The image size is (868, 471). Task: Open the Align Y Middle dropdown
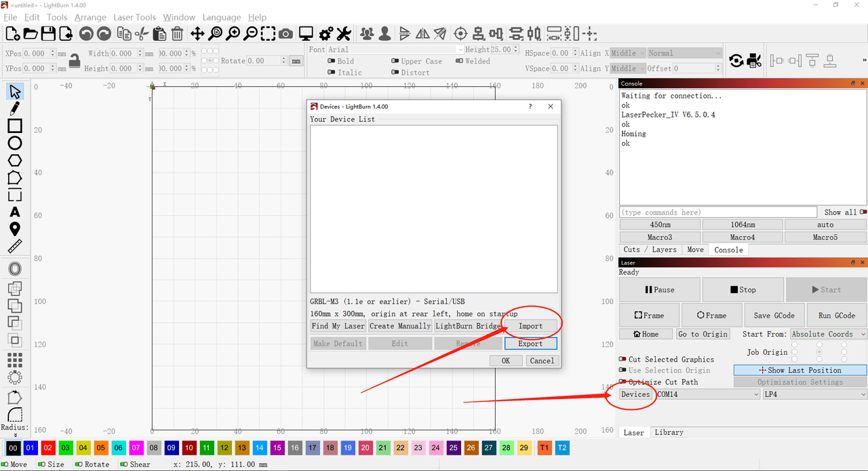pyautogui.click(x=628, y=69)
